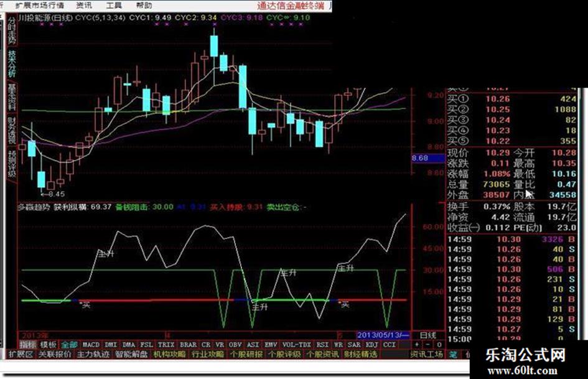Viewport: 588px width, 379px height.
Task: Click the 2013/05/13 date label
Action: 383,335
